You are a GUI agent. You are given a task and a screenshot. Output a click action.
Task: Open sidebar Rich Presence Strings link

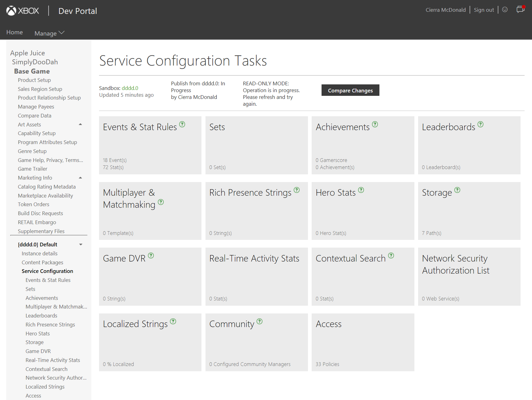50,325
